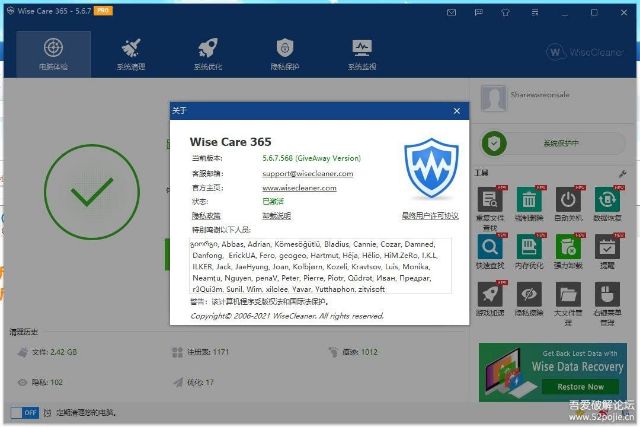Open the mail/contact icon in title bar
Image resolution: width=640 pixels, height=427 pixels.
451,13
